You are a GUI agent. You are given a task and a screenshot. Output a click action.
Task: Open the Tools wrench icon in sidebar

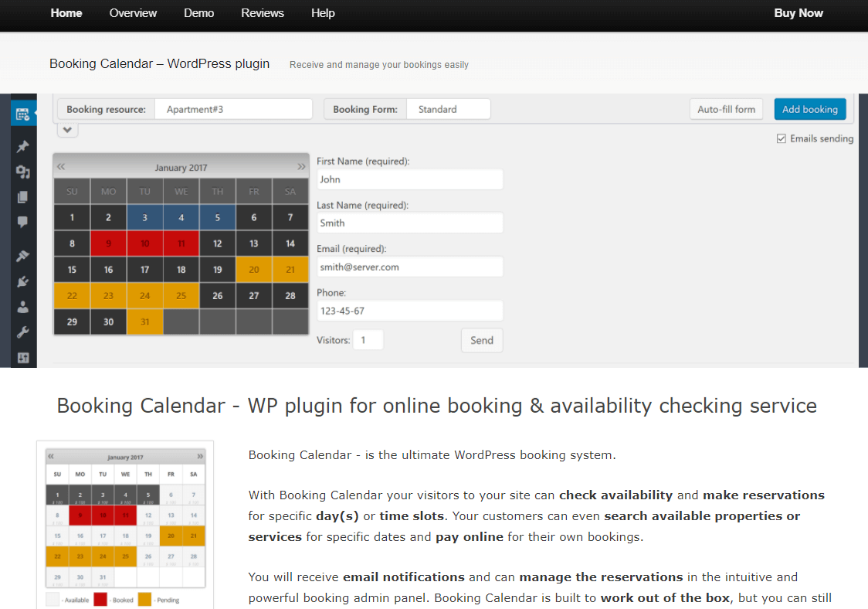pyautogui.click(x=22, y=332)
